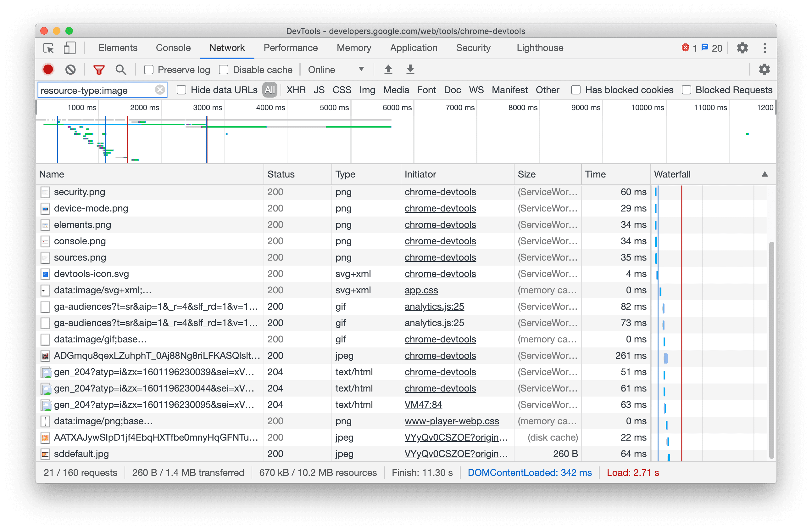
Task: Open network conditions settings gear
Action: tap(764, 69)
